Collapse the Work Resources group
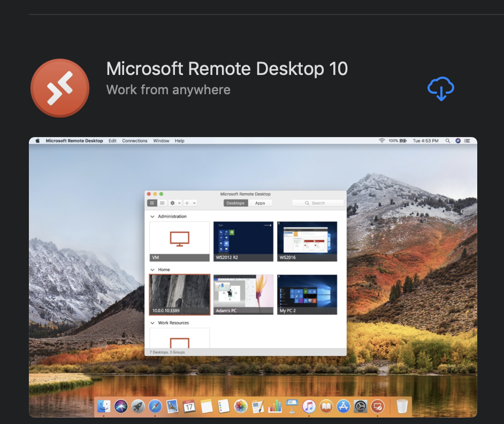 tap(152, 323)
